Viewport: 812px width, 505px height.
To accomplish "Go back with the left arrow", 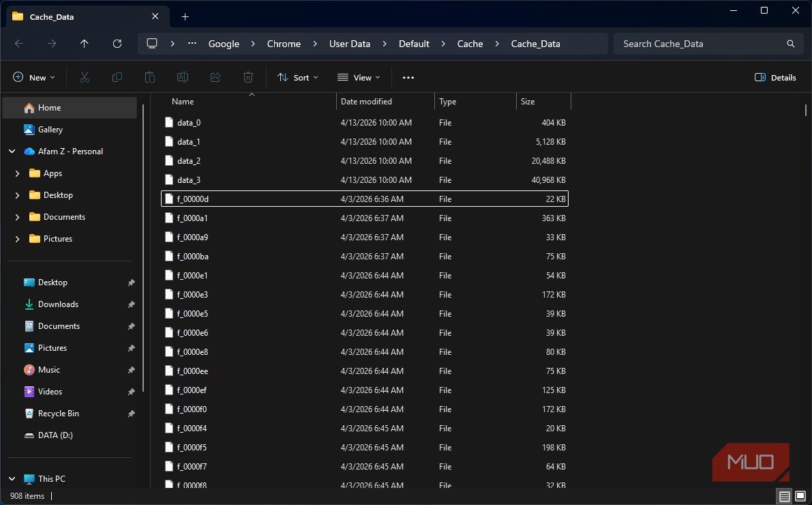I will point(19,44).
